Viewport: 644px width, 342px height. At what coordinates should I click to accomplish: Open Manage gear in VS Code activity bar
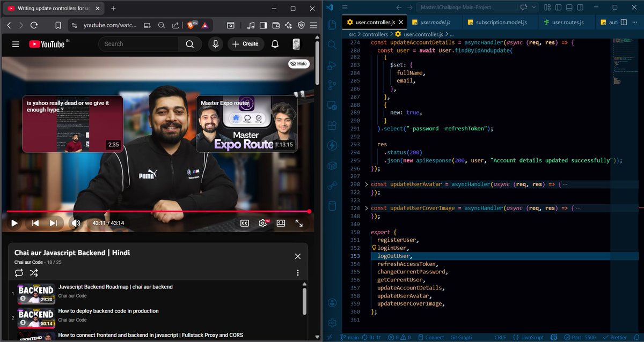coord(332,323)
